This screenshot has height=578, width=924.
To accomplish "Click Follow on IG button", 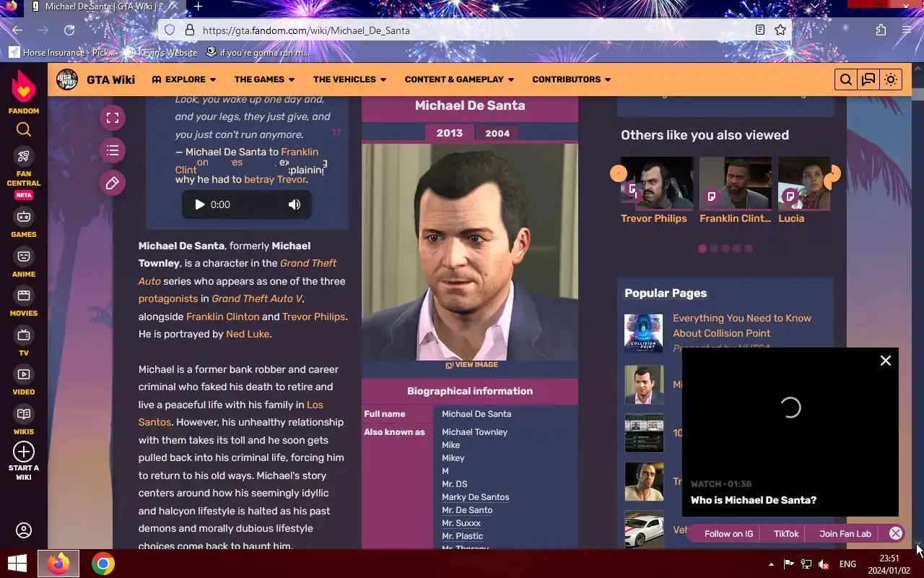I will (x=728, y=534).
